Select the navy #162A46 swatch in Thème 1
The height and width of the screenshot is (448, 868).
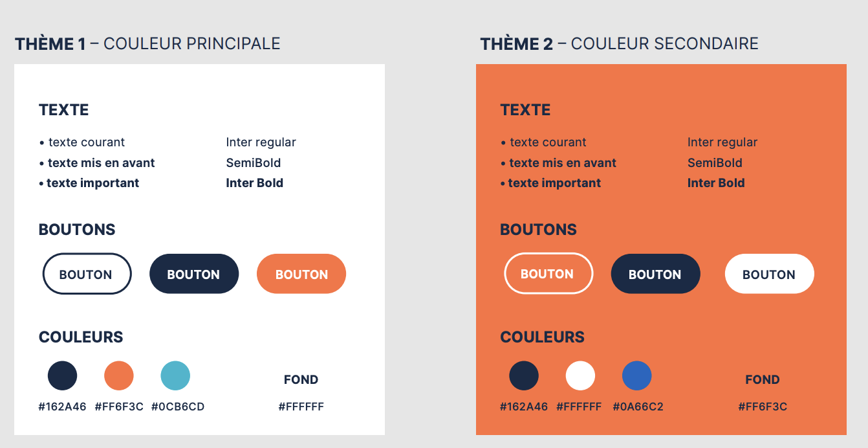click(63, 375)
